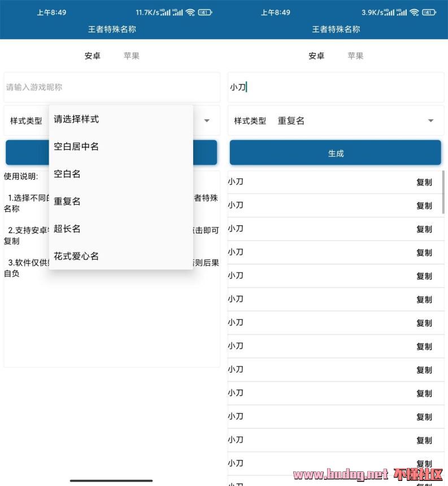Select 请选择样式 placeholder option

click(x=76, y=119)
